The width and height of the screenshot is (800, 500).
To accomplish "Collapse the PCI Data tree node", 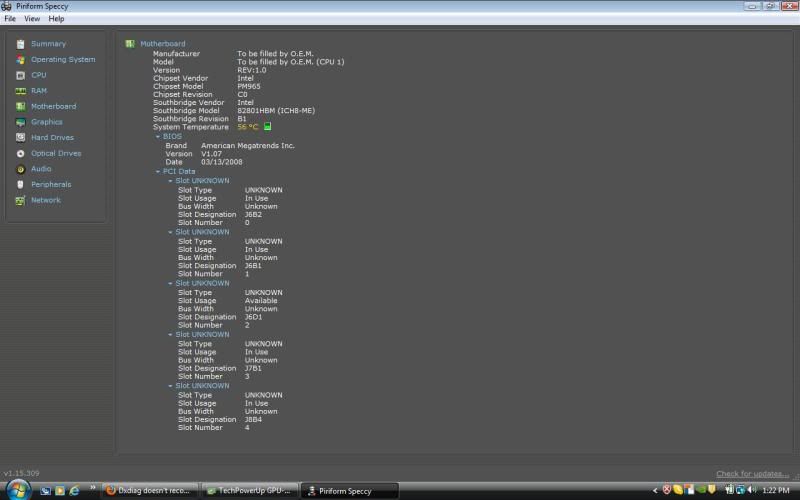I will coord(158,172).
